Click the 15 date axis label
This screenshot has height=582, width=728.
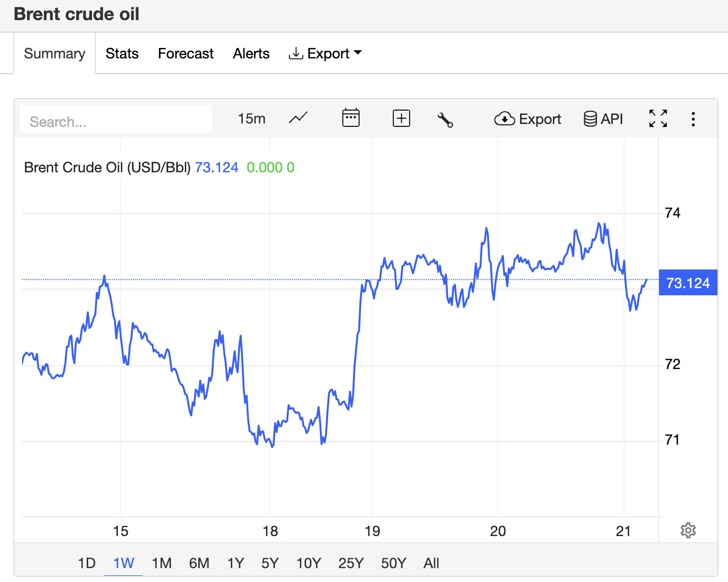click(121, 531)
